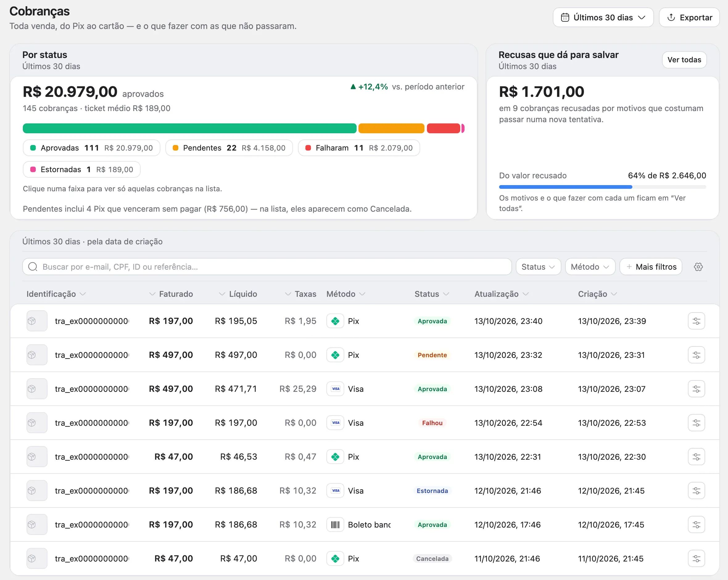
Task: Click the Falhou status badge
Action: [x=432, y=423]
